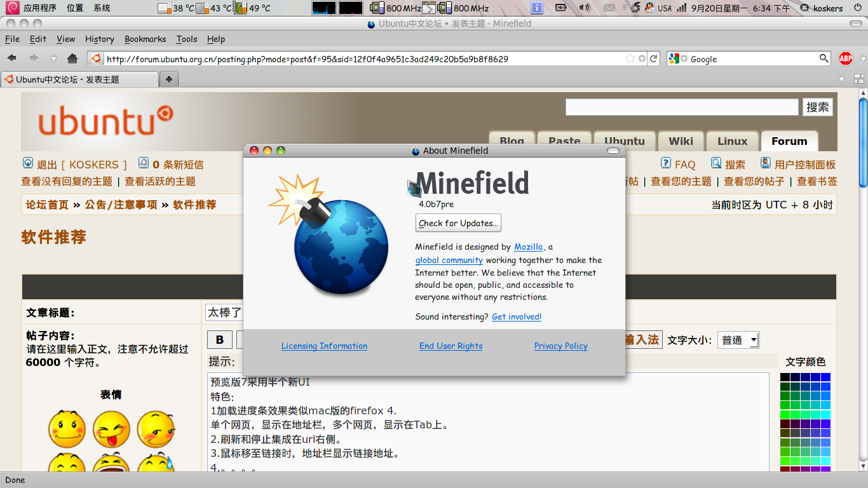Open the 位置 panel menu
Image resolution: width=868 pixels, height=488 pixels.
(x=75, y=8)
